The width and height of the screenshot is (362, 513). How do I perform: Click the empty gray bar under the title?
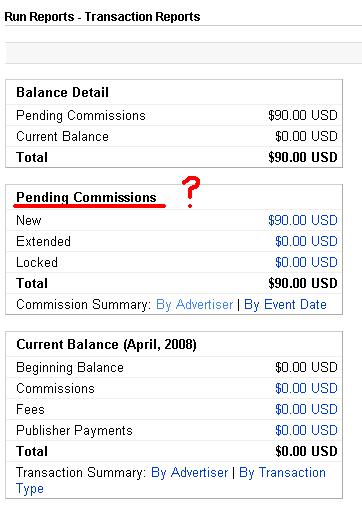click(x=184, y=53)
